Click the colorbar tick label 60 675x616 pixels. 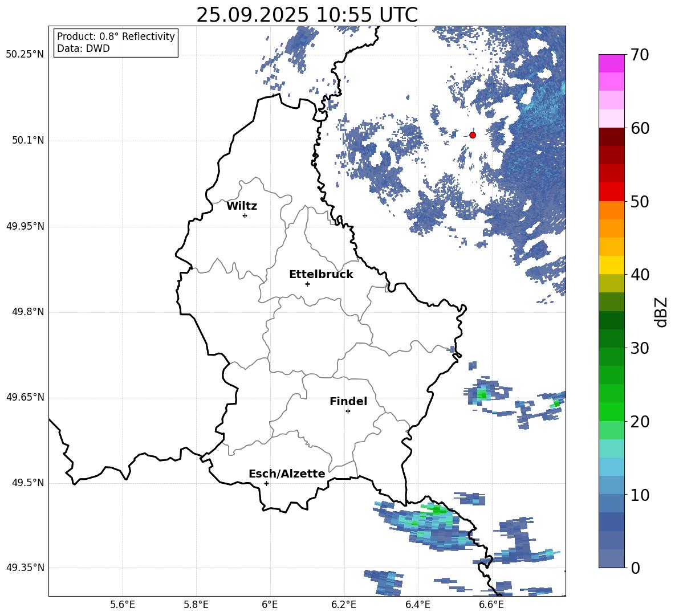[x=640, y=128]
